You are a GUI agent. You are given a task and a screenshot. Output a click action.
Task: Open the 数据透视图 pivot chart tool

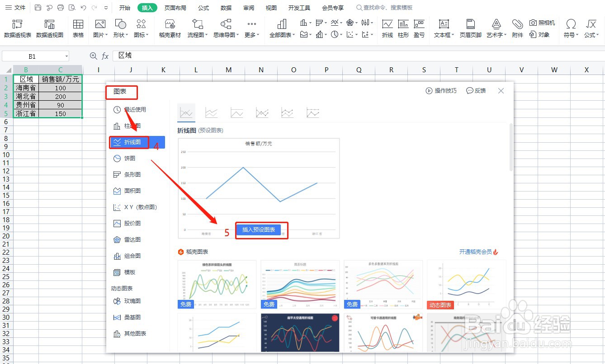[50, 28]
